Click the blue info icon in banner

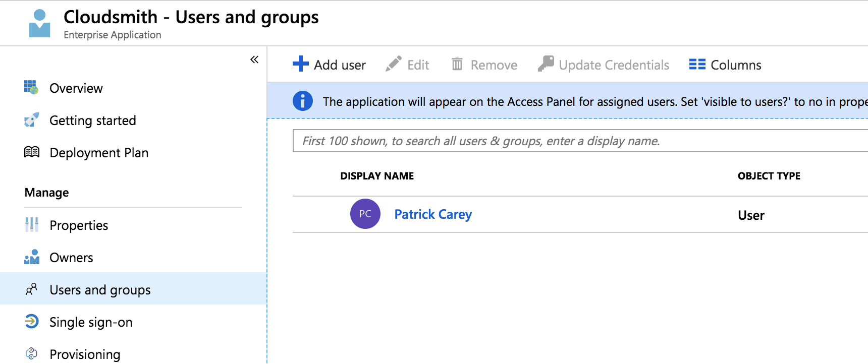pyautogui.click(x=303, y=101)
